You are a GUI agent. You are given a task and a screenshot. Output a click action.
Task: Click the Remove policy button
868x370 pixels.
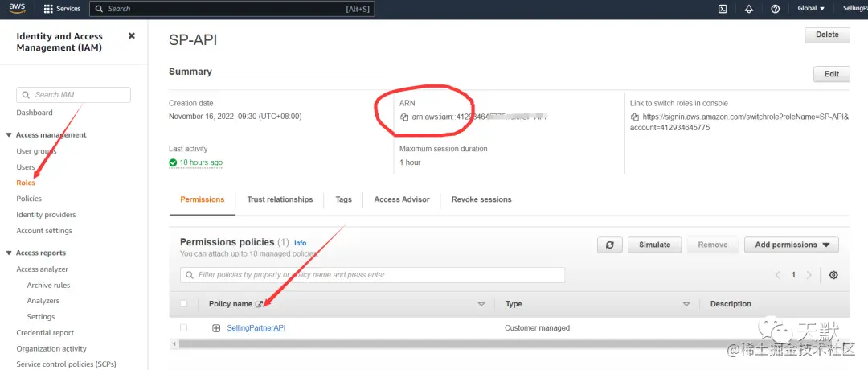(712, 245)
